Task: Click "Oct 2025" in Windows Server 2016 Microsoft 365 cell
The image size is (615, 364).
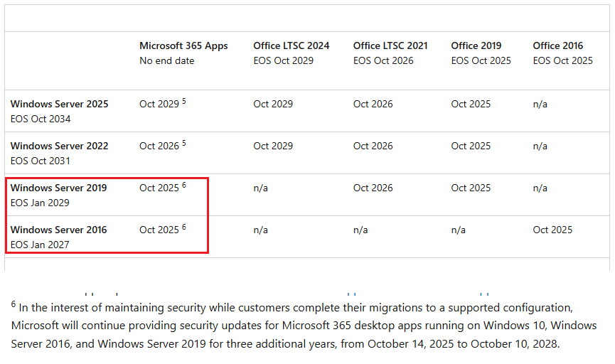Action: 159,230
